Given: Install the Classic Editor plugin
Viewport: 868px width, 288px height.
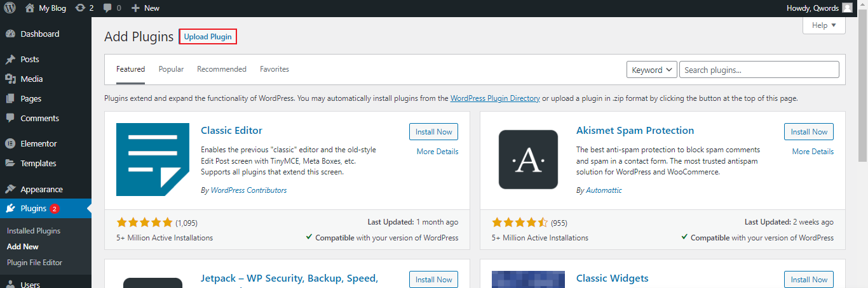Looking at the screenshot, I should (433, 132).
